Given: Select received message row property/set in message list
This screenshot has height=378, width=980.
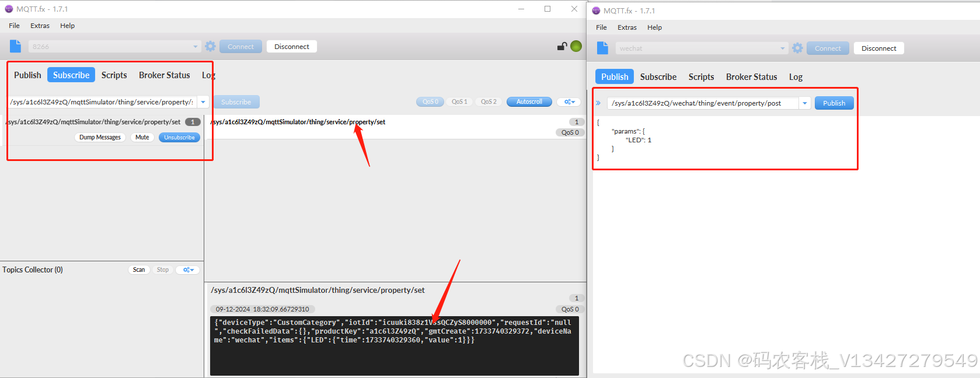Looking at the screenshot, I should click(x=396, y=127).
